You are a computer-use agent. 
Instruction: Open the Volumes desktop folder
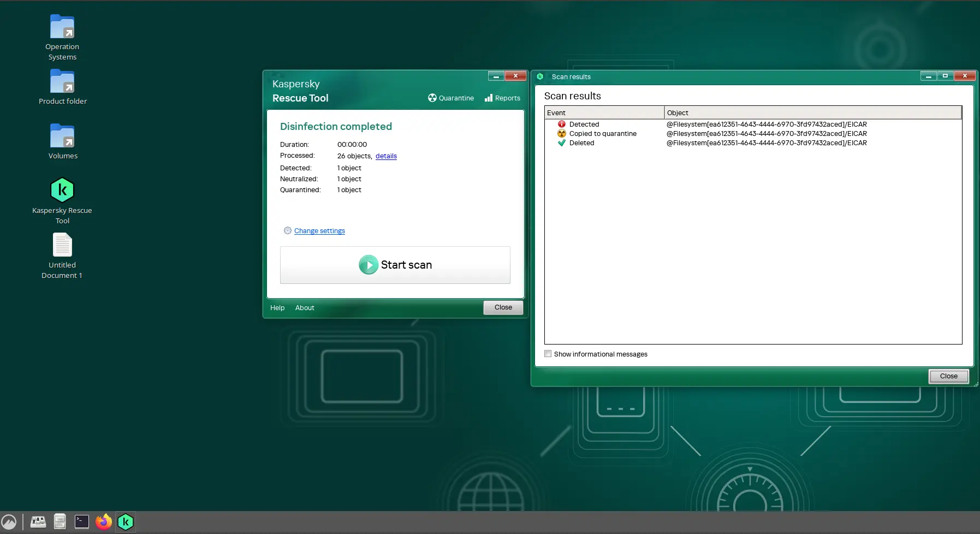coord(62,137)
